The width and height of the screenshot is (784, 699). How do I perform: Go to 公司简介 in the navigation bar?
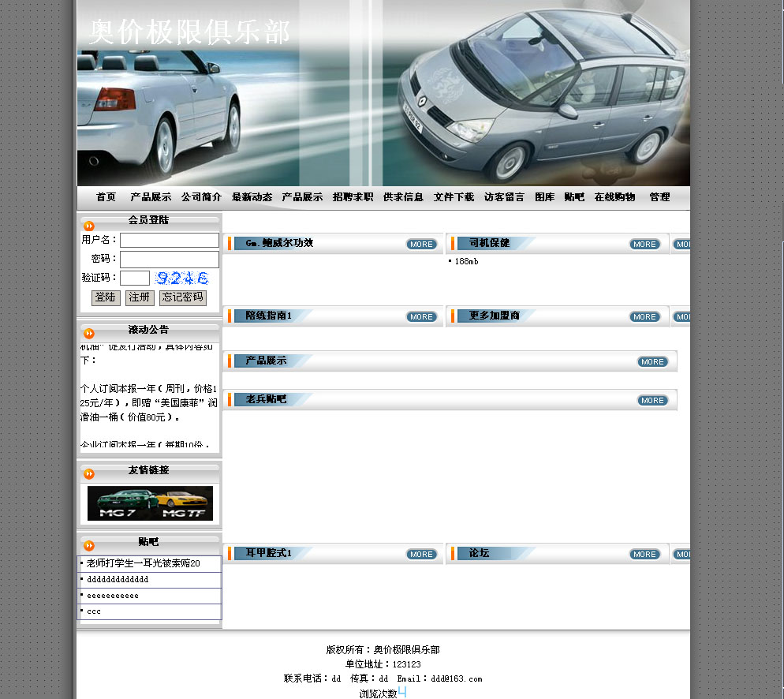[x=201, y=197]
